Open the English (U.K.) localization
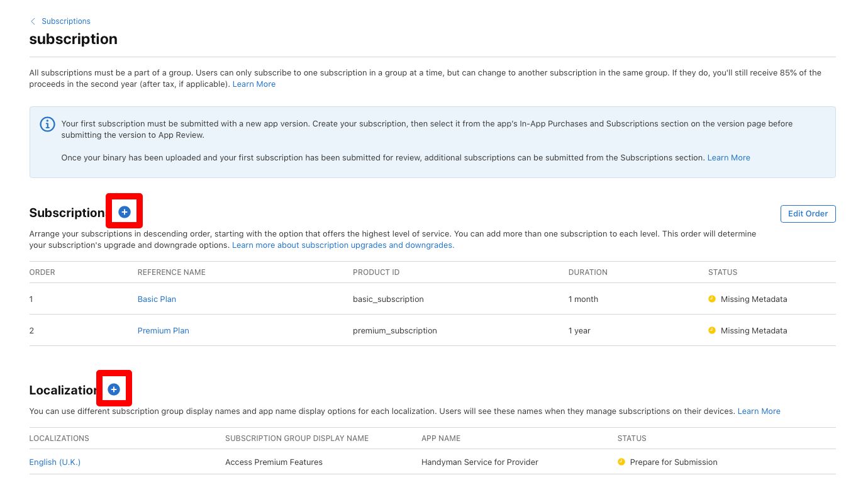 [x=55, y=462]
